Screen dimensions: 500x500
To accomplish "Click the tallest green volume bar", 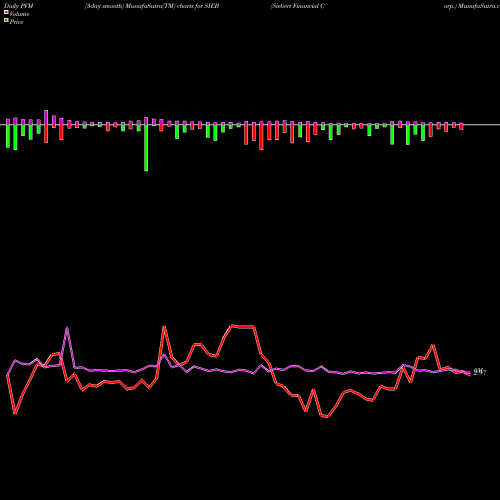I will tap(146, 148).
